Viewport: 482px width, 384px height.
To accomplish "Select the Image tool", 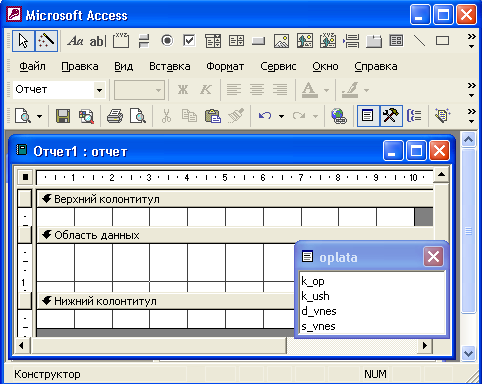I will 281,41.
